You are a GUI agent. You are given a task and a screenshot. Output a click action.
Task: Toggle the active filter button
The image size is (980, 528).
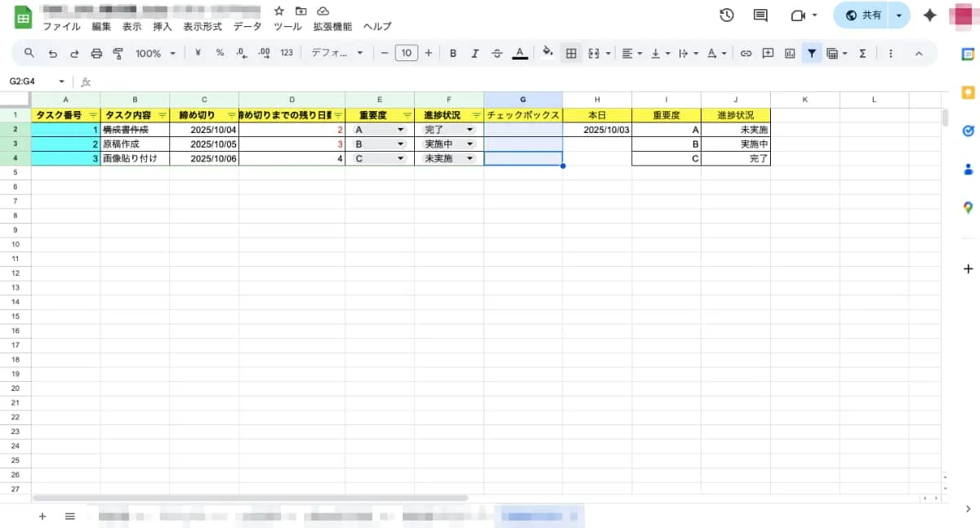812,53
